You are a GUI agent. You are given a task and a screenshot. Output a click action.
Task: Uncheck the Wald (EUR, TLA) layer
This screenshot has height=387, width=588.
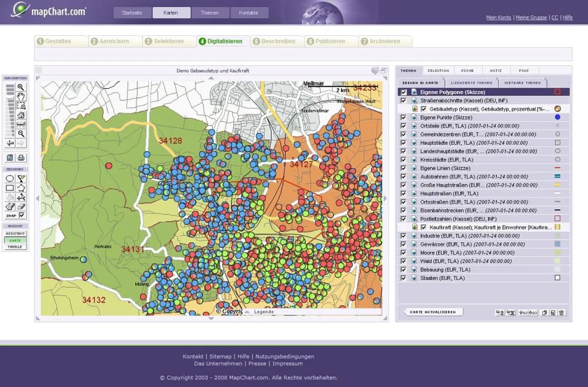tap(403, 261)
